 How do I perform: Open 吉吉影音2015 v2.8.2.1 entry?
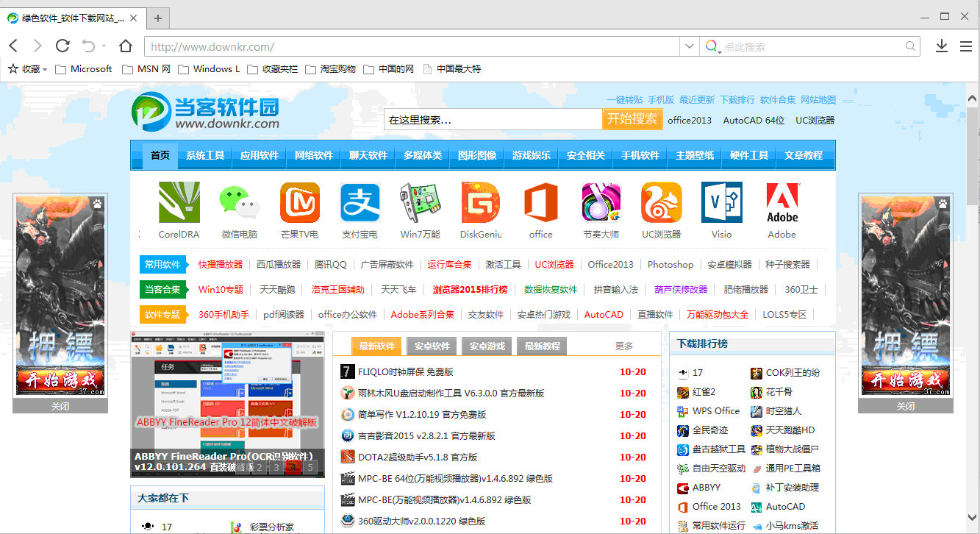point(426,435)
